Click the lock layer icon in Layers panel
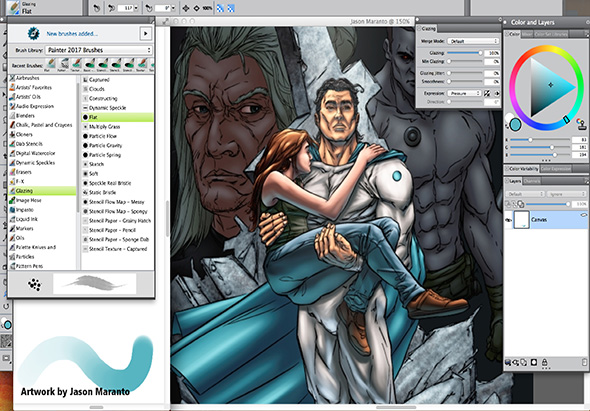 click(544, 362)
